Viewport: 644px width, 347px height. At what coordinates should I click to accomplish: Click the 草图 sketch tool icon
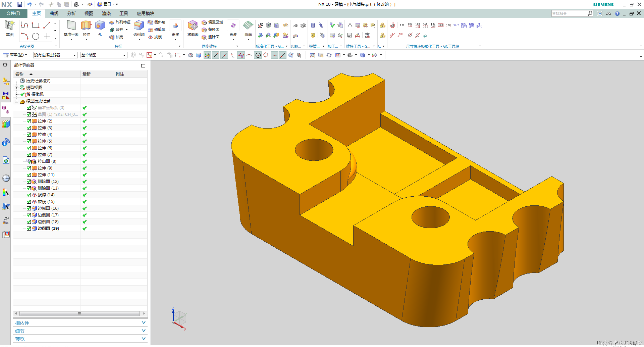(x=9, y=26)
